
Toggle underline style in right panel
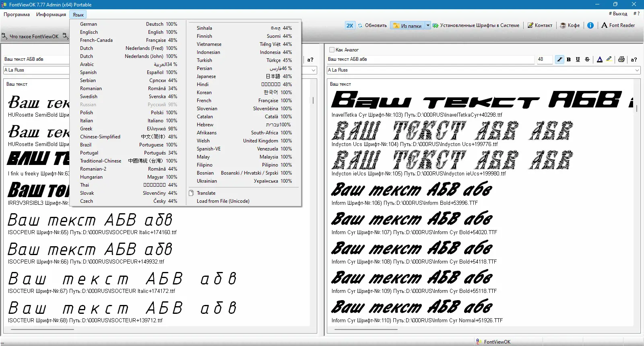578,59
